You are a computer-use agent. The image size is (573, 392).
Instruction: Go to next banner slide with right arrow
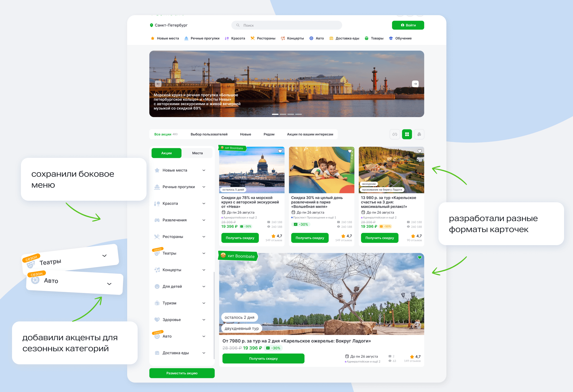pos(415,84)
